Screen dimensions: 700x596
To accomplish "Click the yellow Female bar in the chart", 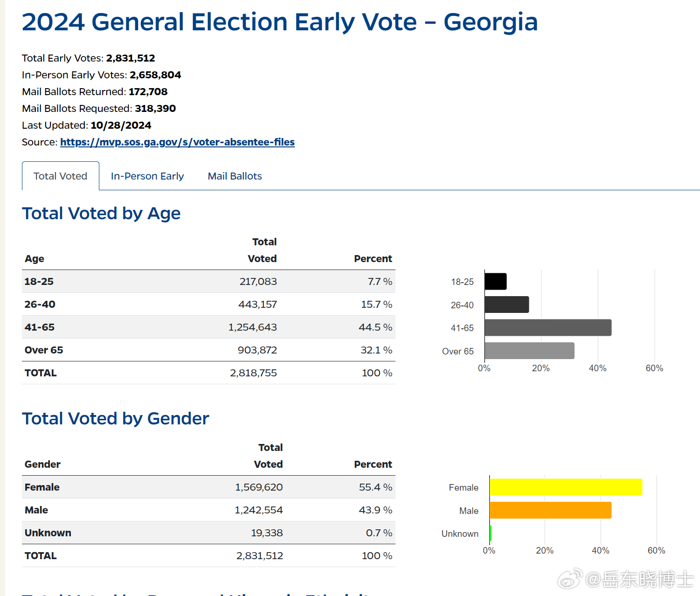I will click(565, 487).
